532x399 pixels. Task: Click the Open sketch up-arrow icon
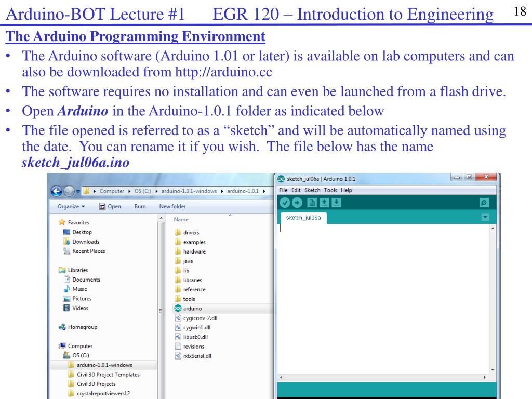[x=324, y=203]
